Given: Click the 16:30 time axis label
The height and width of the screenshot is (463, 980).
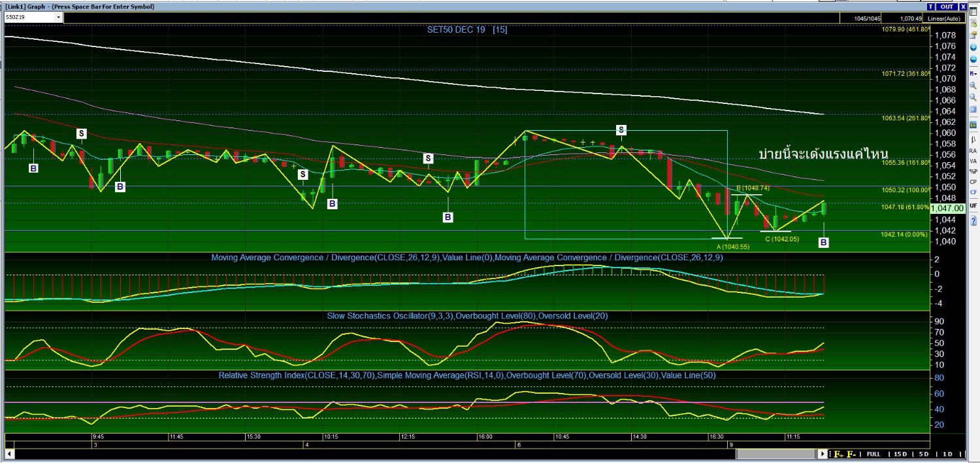Looking at the screenshot, I should coord(717,436).
